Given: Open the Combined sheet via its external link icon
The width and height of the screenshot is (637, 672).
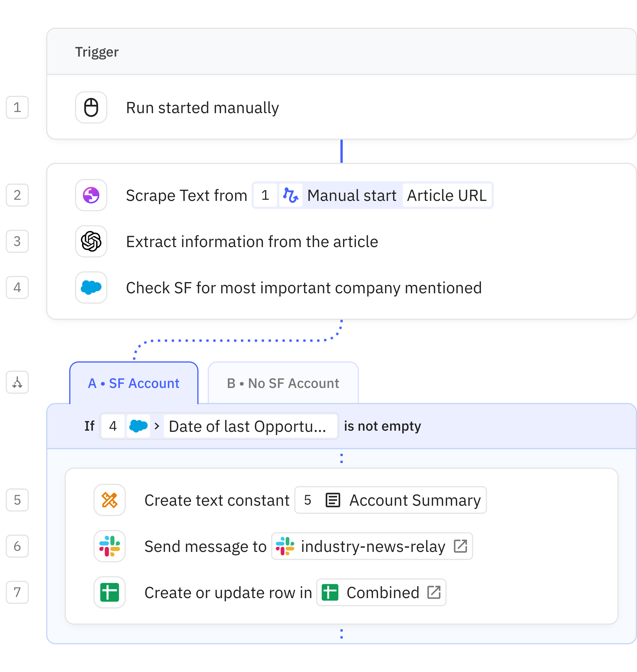Looking at the screenshot, I should 434,592.
